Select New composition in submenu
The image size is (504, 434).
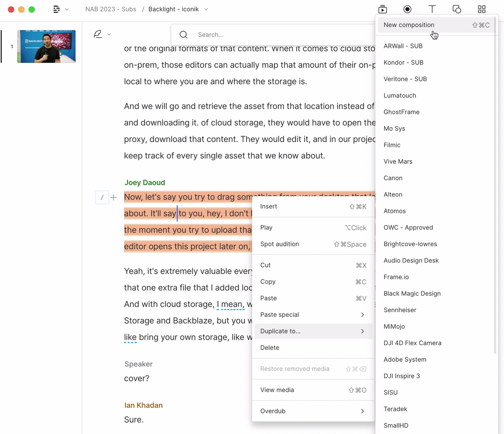(436, 25)
